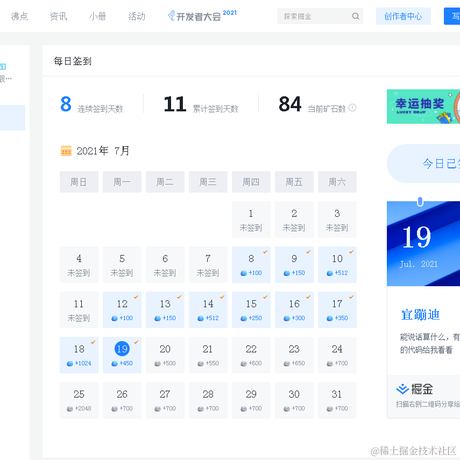Select calendar day 31 with +700
This screenshot has width=460, height=460.
coord(337,400)
